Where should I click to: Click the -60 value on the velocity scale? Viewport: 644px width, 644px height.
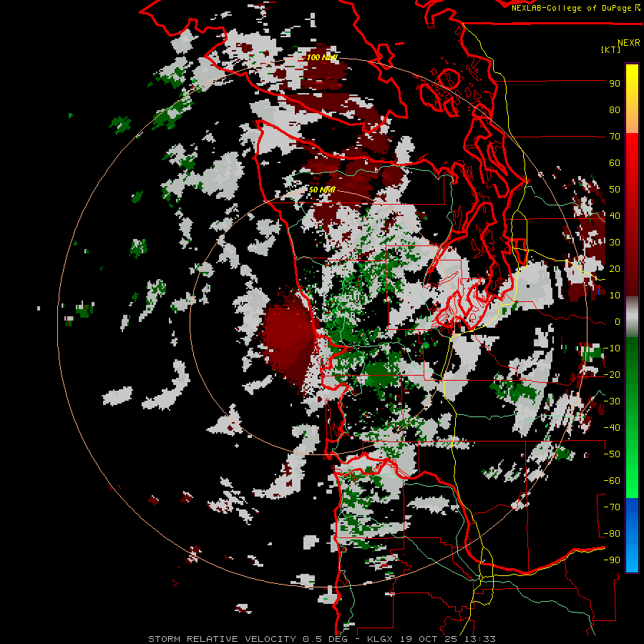point(612,481)
